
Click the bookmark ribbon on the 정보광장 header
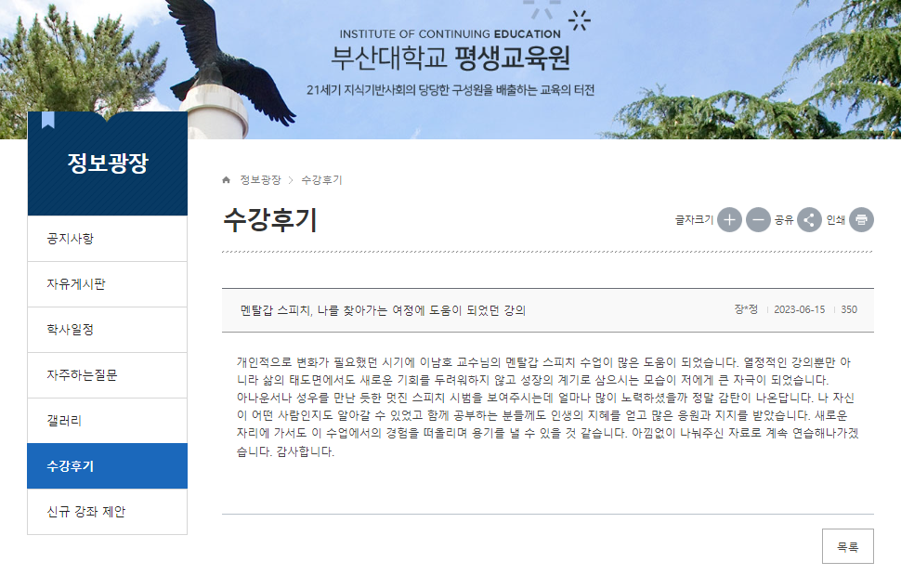48,121
